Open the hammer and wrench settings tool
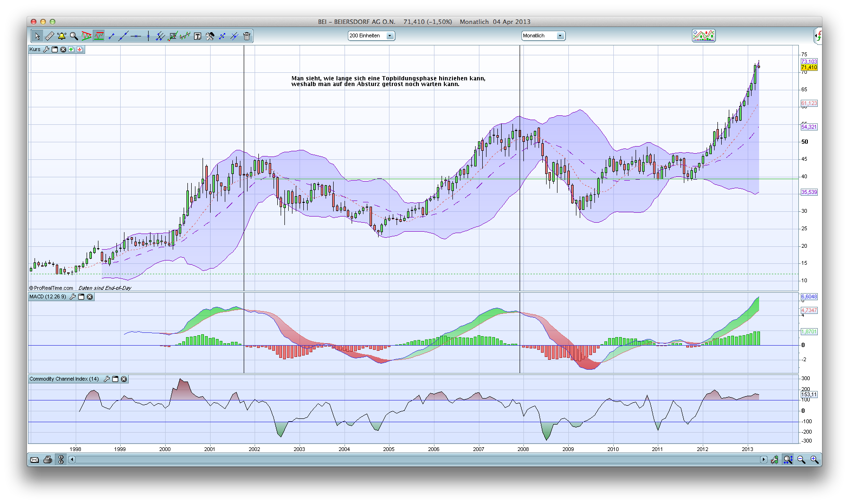Viewport: 849px width, 504px height. click(210, 36)
